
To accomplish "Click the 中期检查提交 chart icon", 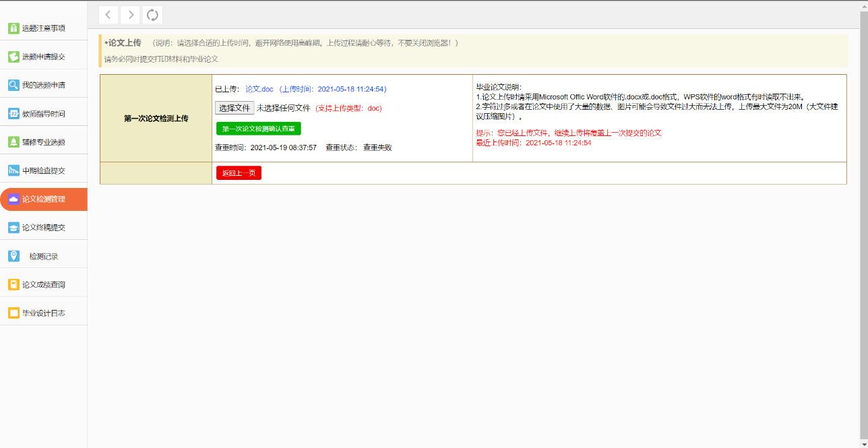I will (x=13, y=170).
